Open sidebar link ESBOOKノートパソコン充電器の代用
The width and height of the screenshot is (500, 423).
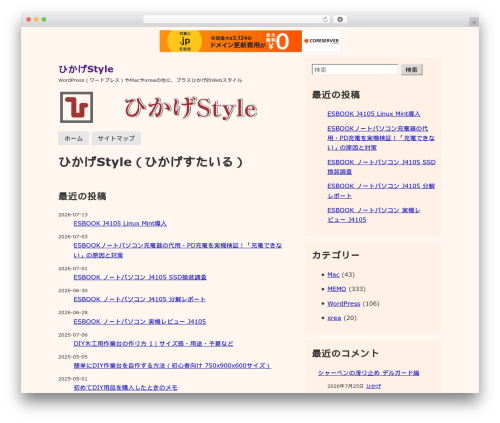tap(381, 138)
